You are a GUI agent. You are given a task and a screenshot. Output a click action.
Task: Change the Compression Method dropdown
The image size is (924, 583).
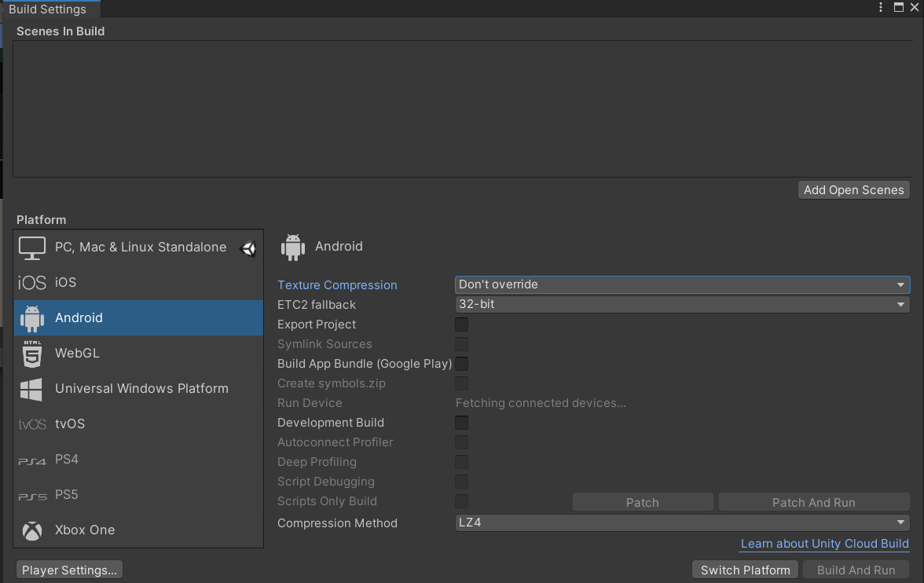[x=681, y=522]
